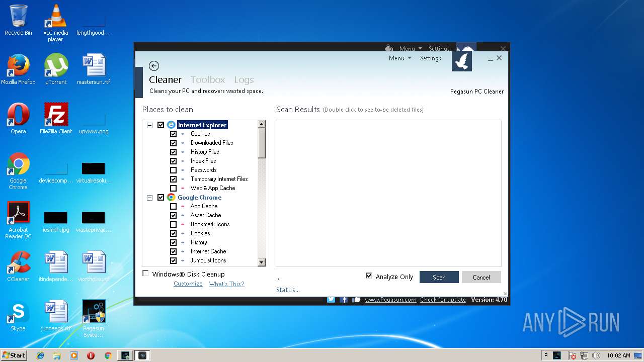Enable Bookmark Icons checkbox
The width and height of the screenshot is (644, 362).
coord(173,225)
